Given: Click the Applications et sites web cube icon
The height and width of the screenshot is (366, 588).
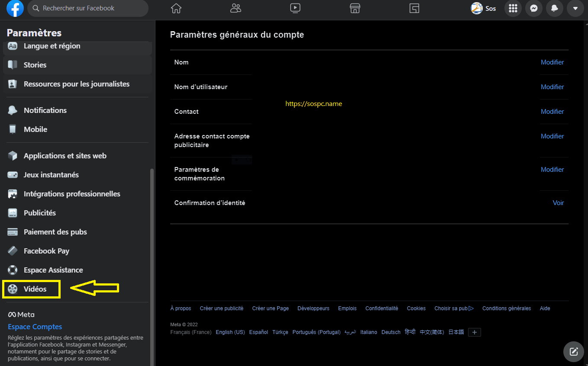Looking at the screenshot, I should click(x=13, y=156).
